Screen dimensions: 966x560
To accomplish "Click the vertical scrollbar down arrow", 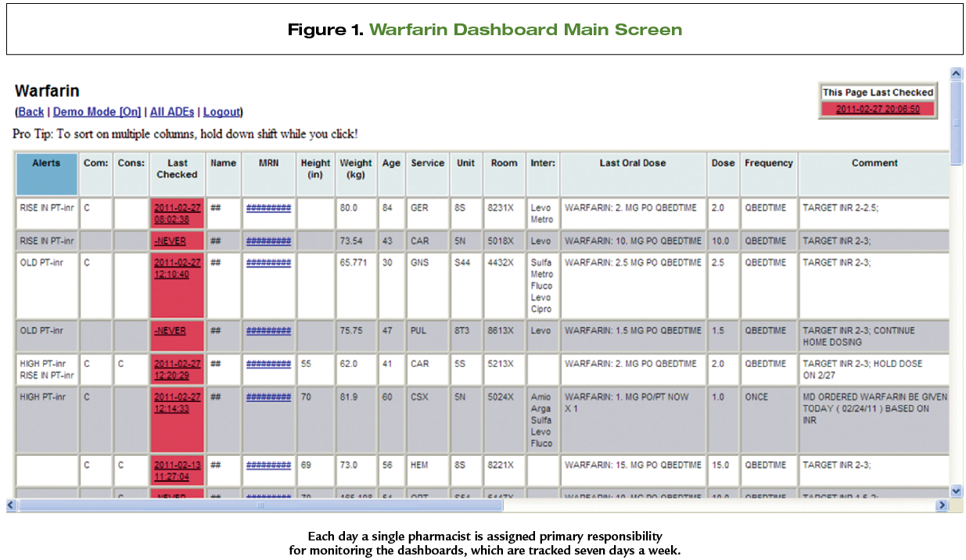I will pyautogui.click(x=956, y=490).
